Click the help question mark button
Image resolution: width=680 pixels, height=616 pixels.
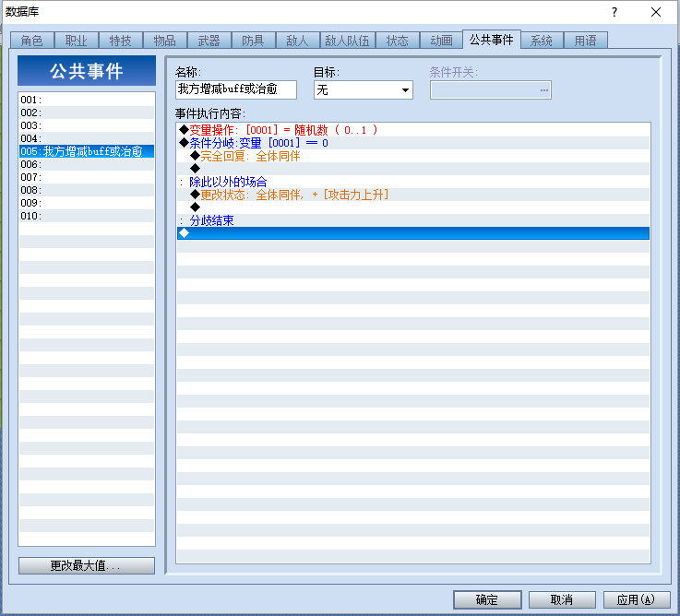pos(614,12)
